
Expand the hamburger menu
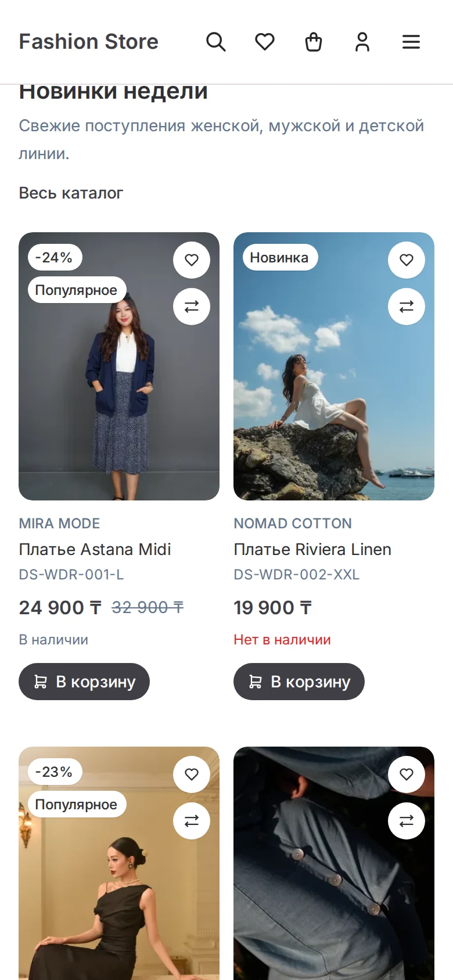point(411,42)
